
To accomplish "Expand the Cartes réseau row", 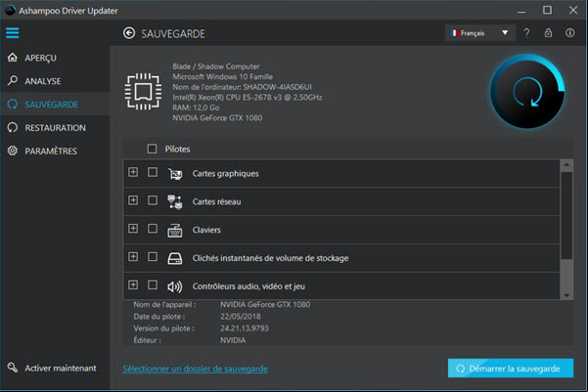I will (x=133, y=200).
